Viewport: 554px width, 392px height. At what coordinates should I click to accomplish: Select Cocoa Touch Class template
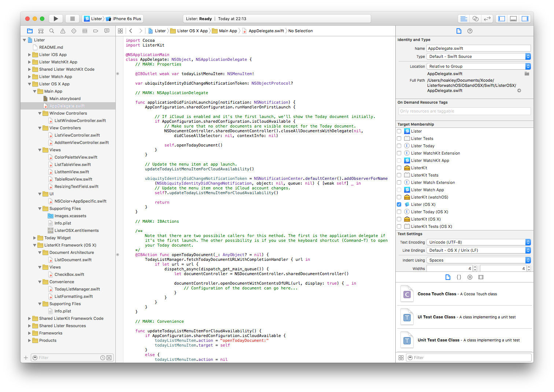pos(464,294)
